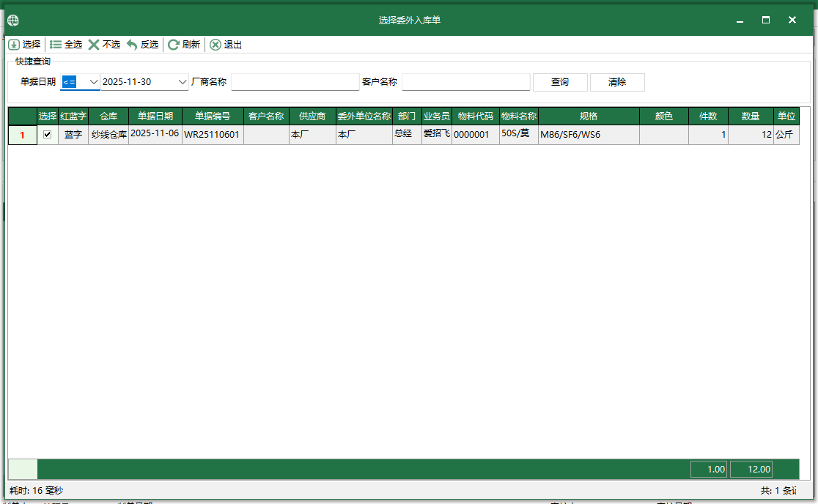Click the 物料名称 column header

[x=519, y=116]
